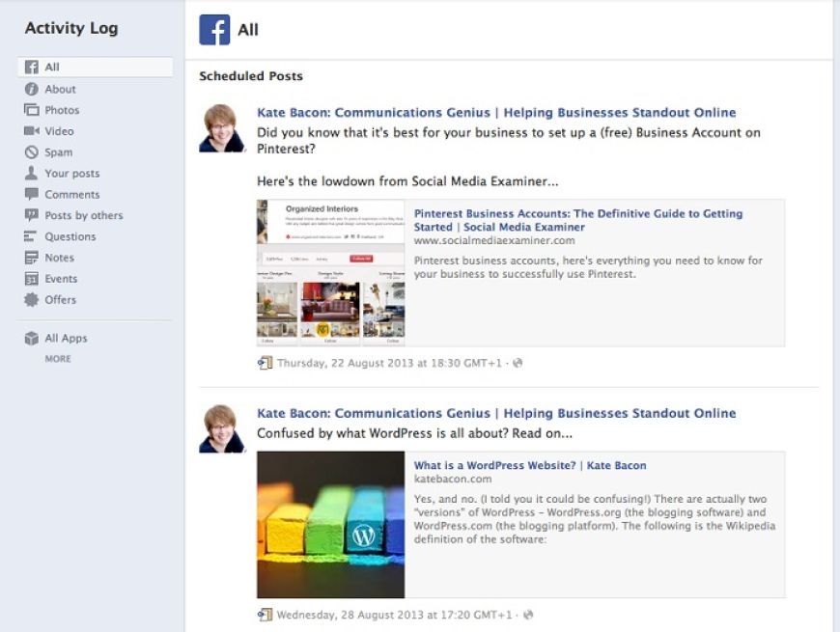
Task: Click What is a WordPress Website link
Action: click(530, 466)
